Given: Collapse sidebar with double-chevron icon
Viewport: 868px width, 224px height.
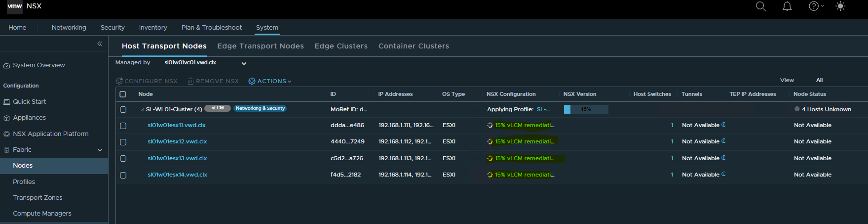Looking at the screenshot, I should click(x=100, y=44).
